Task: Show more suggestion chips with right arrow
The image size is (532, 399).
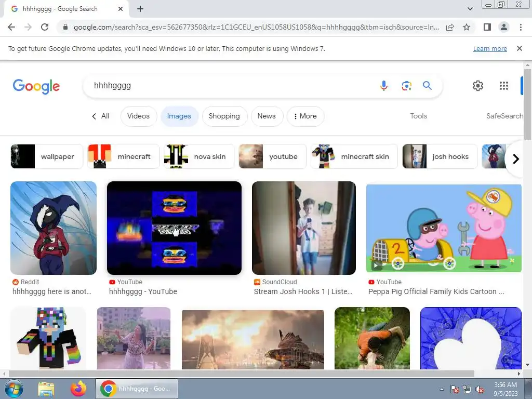Action: 516,159
